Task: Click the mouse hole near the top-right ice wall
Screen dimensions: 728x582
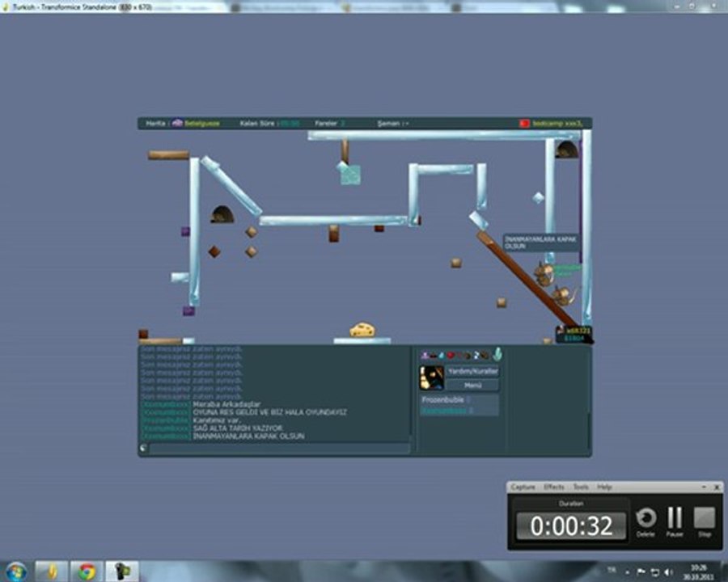Action: pyautogui.click(x=567, y=150)
